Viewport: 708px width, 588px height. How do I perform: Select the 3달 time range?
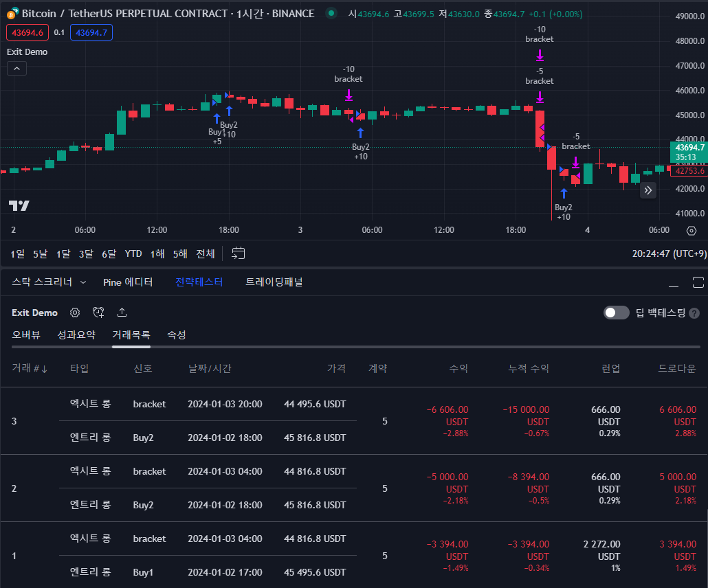[x=86, y=253]
